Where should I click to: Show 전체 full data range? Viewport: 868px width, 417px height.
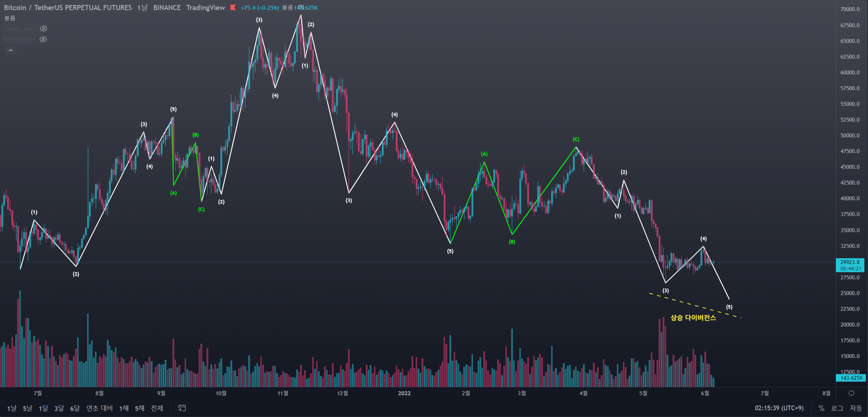pyautogui.click(x=157, y=408)
